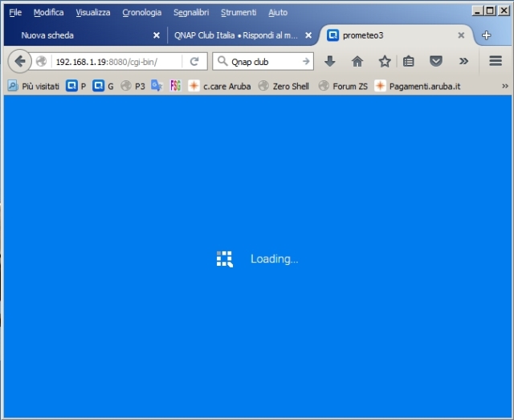Switch to QNAP Club Italia tab
Image resolution: width=514 pixels, height=420 pixels.
[236, 35]
